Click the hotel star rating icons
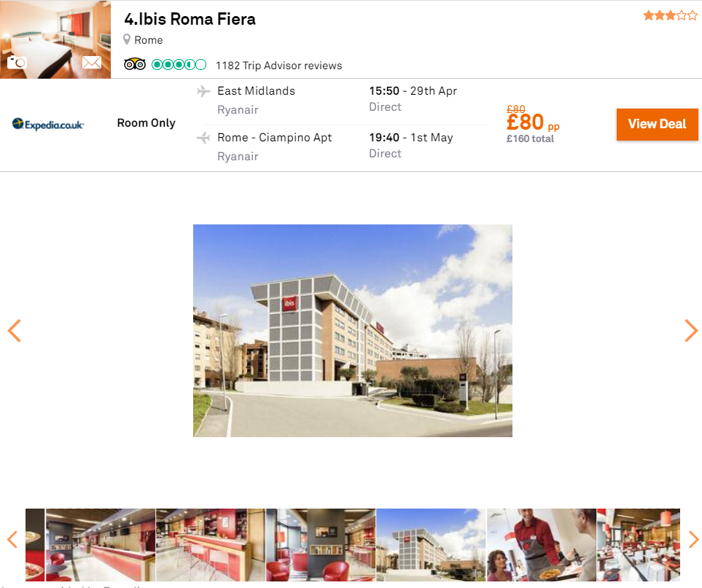The image size is (702, 588). point(670,16)
